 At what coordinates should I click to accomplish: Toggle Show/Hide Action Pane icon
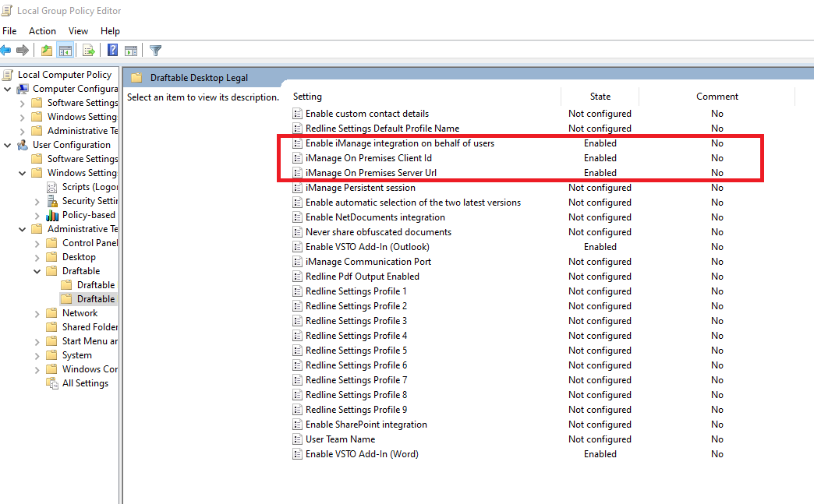[131, 51]
